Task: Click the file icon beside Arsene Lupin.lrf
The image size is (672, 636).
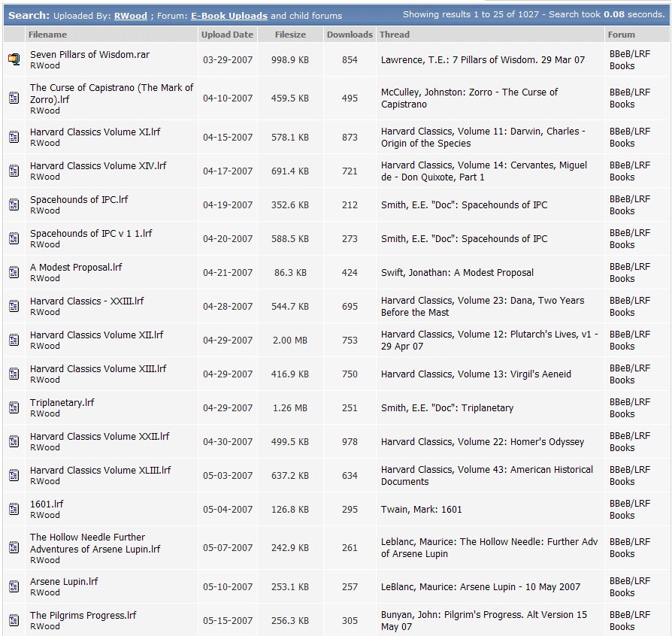Action: pos(14,586)
